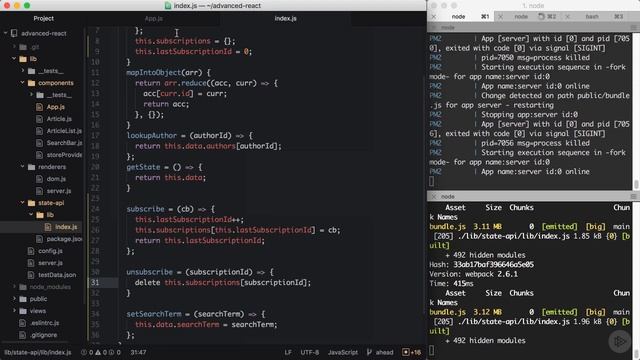Close the second node terminal tab

click(500, 17)
